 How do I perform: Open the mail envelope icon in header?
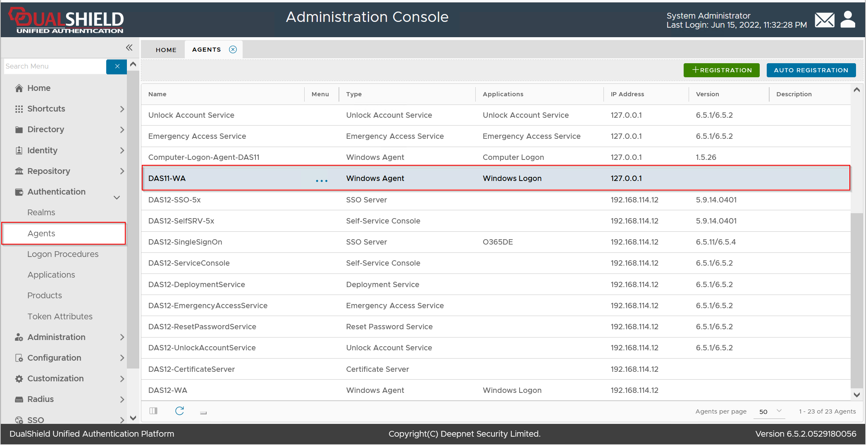(x=824, y=20)
